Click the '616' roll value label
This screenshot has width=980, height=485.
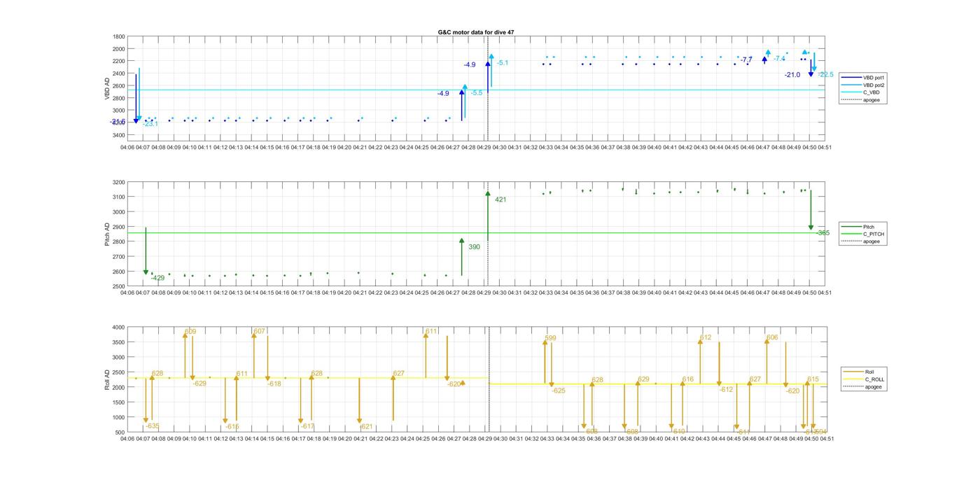[688, 379]
